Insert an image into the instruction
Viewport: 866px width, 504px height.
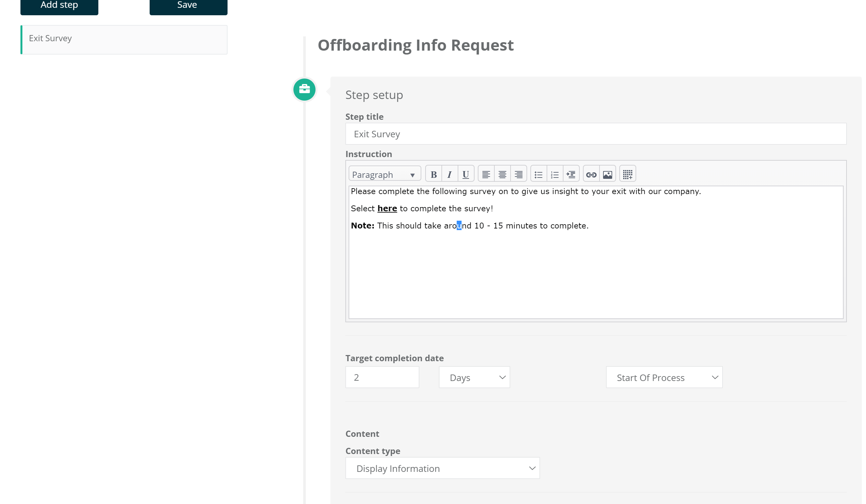(607, 175)
